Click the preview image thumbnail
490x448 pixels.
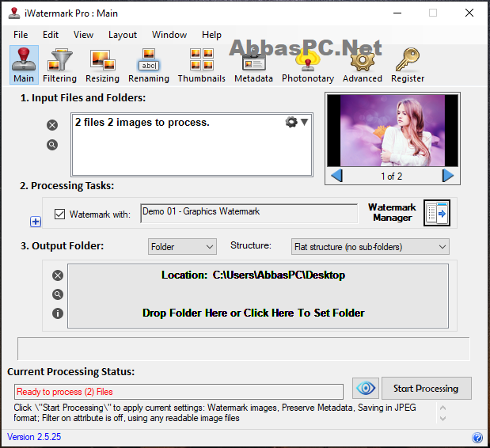point(393,131)
